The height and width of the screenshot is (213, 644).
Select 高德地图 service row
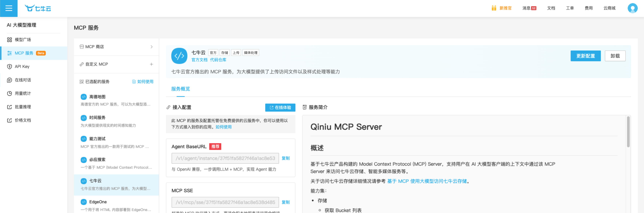coord(116,100)
